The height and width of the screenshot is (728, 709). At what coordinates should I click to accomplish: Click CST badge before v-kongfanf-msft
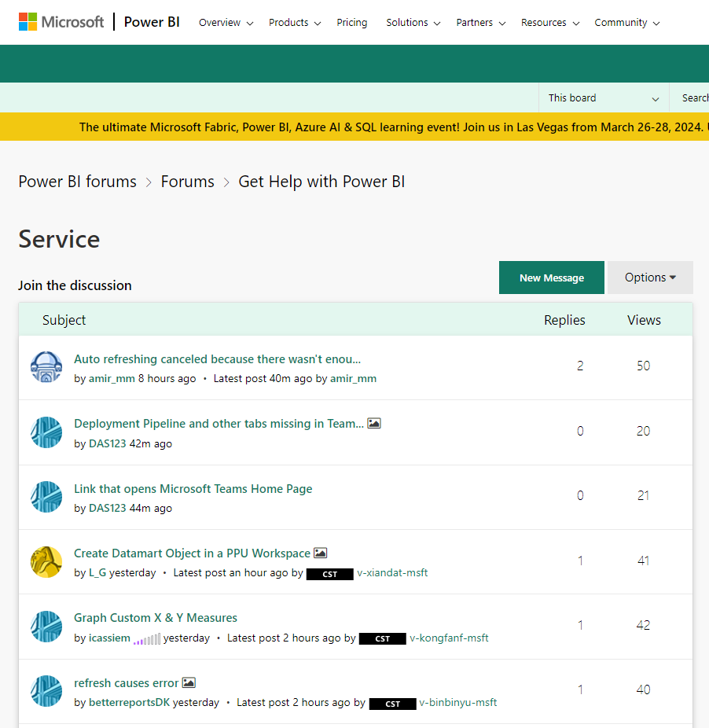383,639
